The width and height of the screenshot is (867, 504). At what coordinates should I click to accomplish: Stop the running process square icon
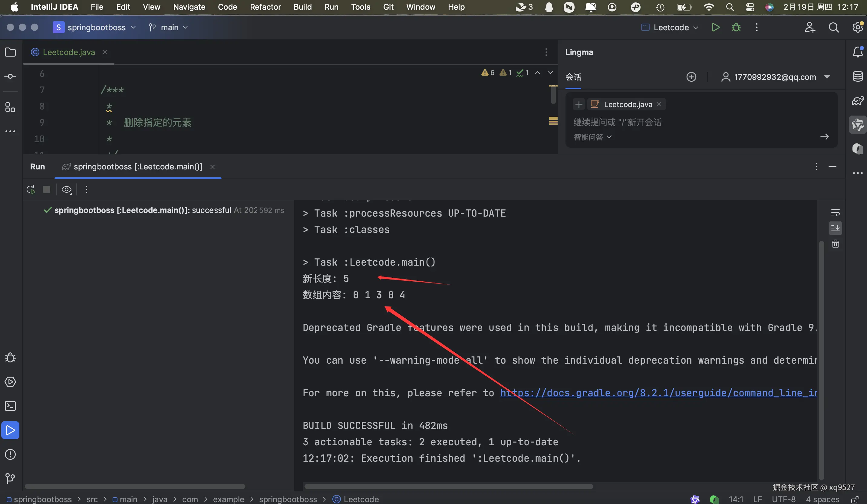[46, 189]
